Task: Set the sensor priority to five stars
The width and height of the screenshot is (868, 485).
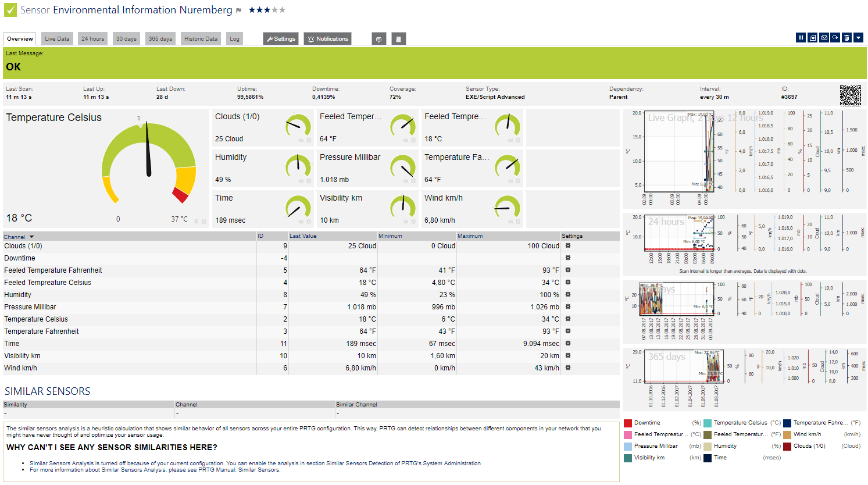Action: [x=283, y=10]
